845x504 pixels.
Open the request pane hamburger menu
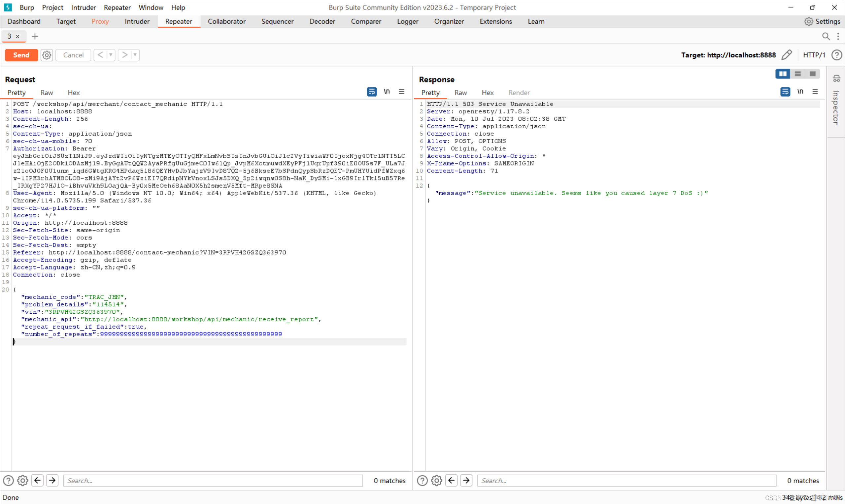click(401, 92)
